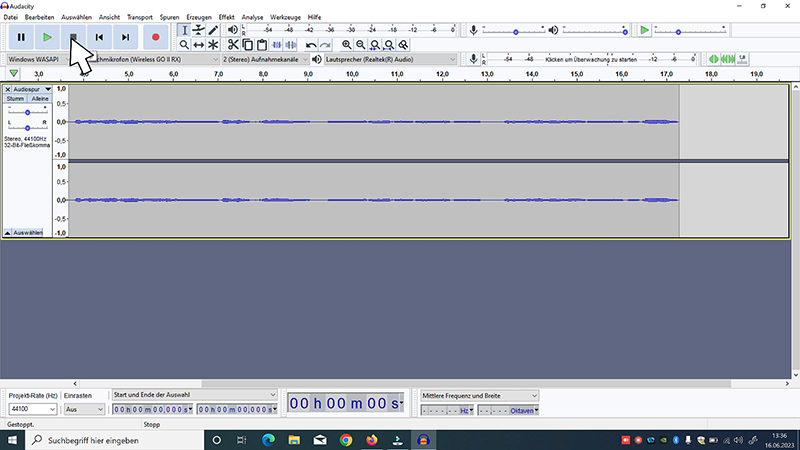Click the Windows Start button

pos(12,440)
